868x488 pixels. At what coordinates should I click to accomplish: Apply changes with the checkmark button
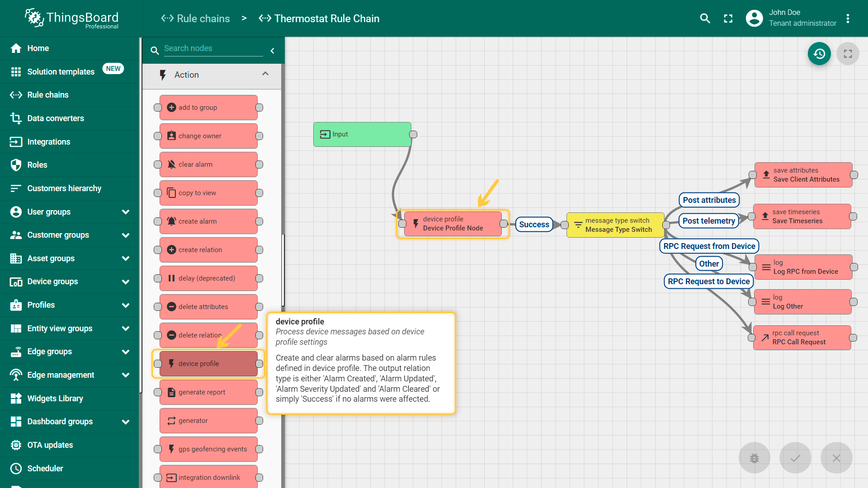click(x=795, y=458)
